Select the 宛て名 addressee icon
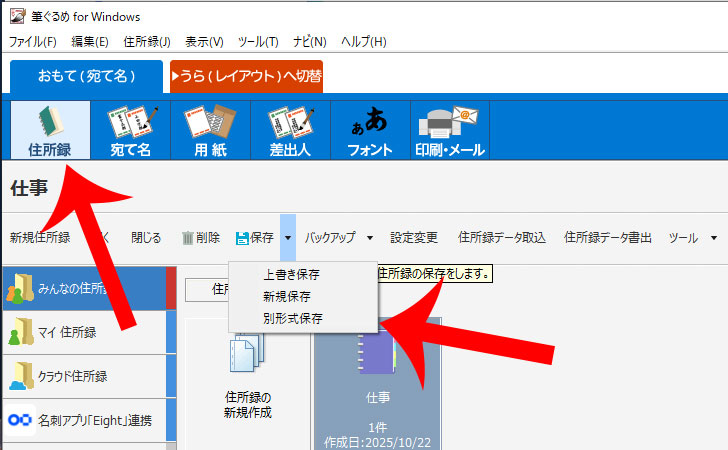Viewport: 728px width, 450px height. click(x=129, y=130)
